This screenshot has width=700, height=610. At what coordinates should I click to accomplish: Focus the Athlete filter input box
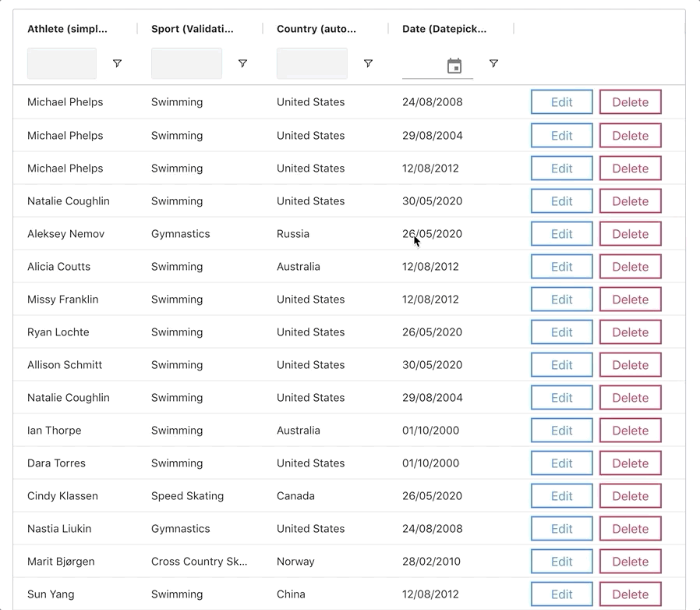[62, 63]
